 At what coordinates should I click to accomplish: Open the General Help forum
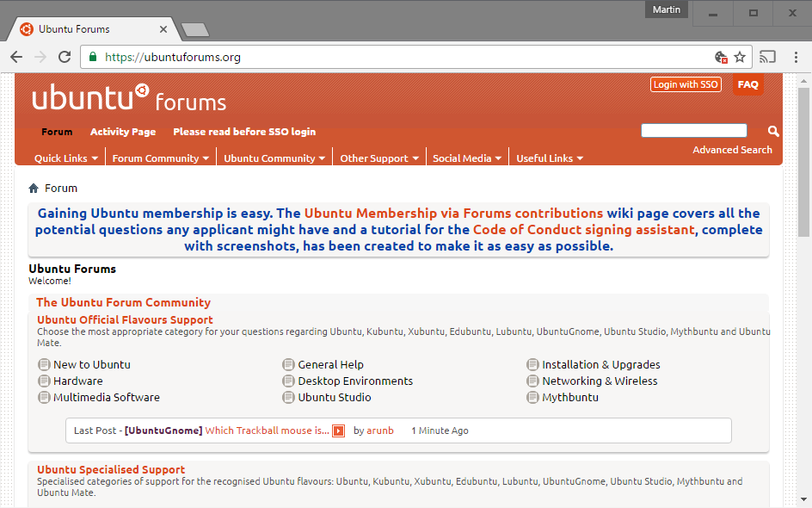330,364
